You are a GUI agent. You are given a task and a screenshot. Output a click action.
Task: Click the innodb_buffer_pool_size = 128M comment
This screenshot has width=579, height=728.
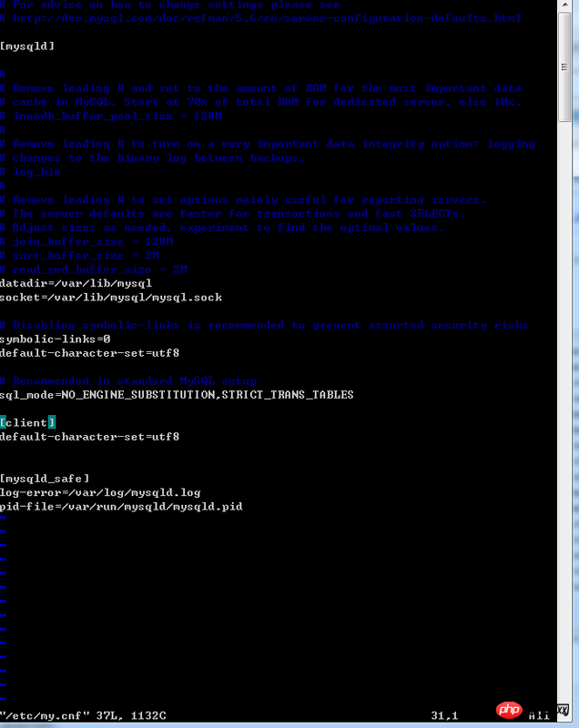coord(111,116)
